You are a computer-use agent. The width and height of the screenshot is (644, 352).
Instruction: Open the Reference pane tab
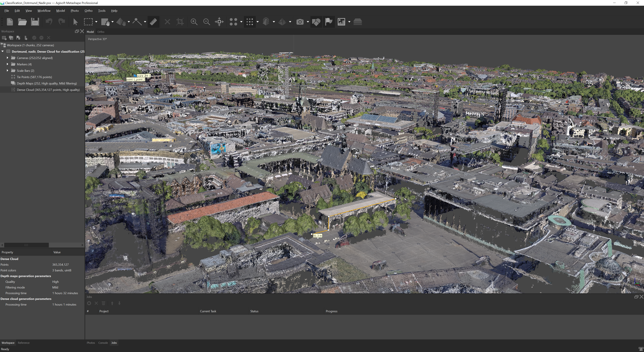(23, 343)
